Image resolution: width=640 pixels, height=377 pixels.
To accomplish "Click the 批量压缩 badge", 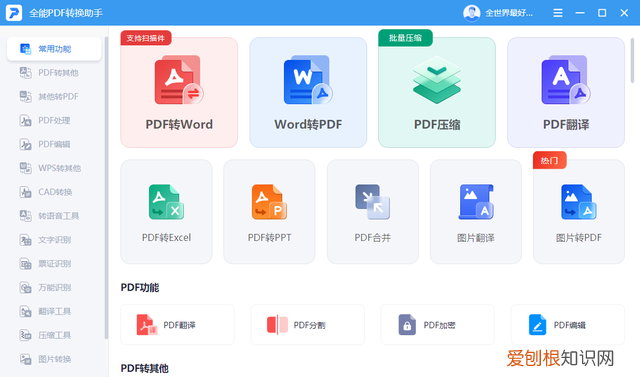I will 405,38.
